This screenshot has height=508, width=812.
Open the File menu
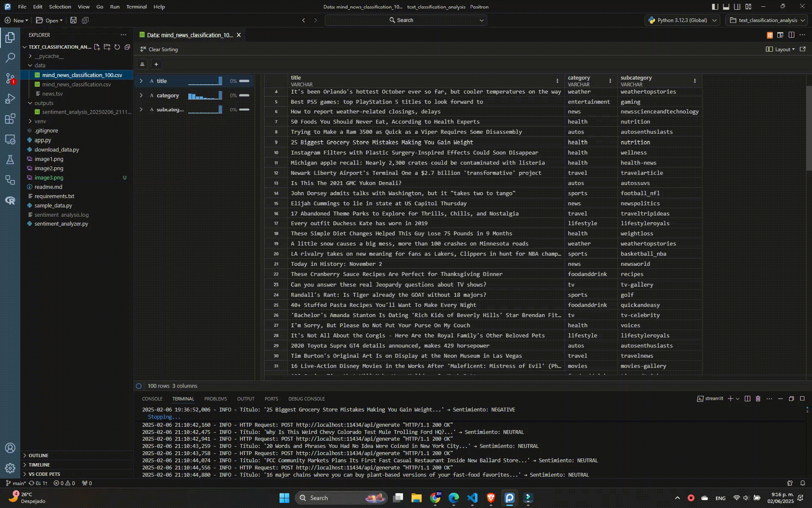[x=22, y=7]
